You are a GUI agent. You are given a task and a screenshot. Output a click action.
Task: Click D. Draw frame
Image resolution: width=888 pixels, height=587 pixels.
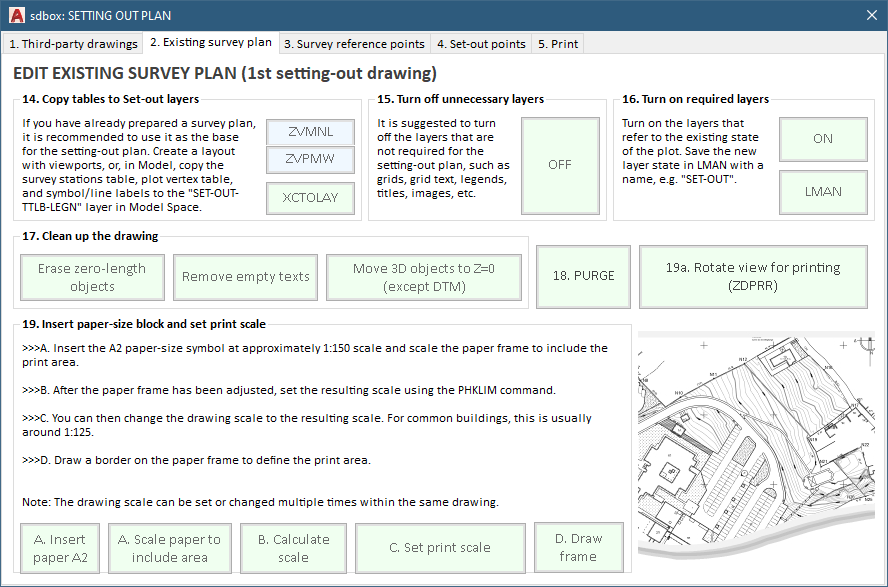(578, 547)
